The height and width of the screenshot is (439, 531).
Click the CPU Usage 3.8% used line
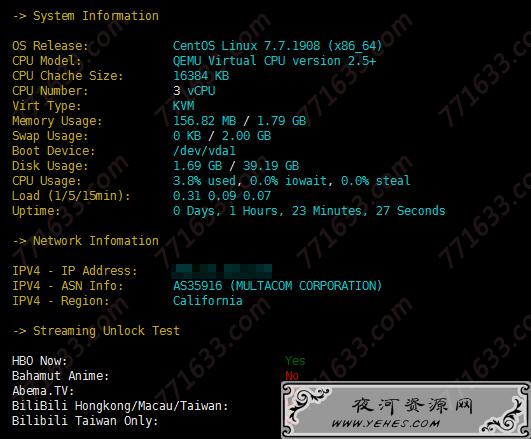pos(292,180)
